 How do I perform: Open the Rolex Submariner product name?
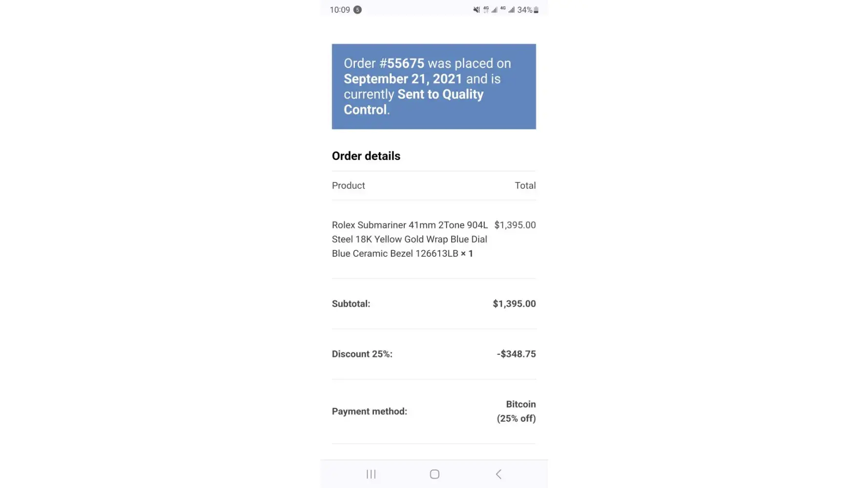tap(409, 239)
